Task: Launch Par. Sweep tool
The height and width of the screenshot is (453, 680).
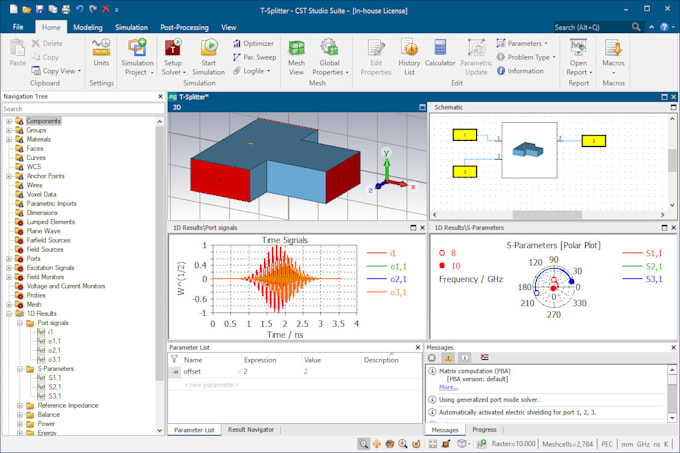Action: pos(255,57)
